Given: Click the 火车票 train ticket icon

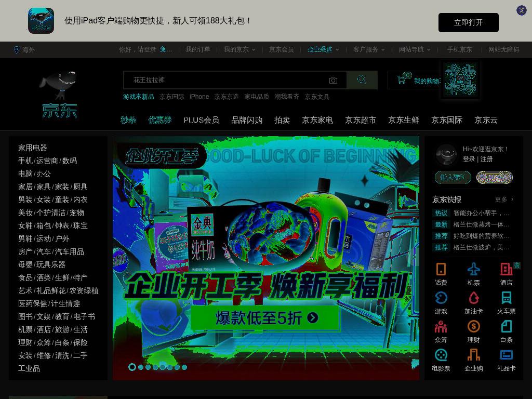Looking at the screenshot, I should [506, 298].
